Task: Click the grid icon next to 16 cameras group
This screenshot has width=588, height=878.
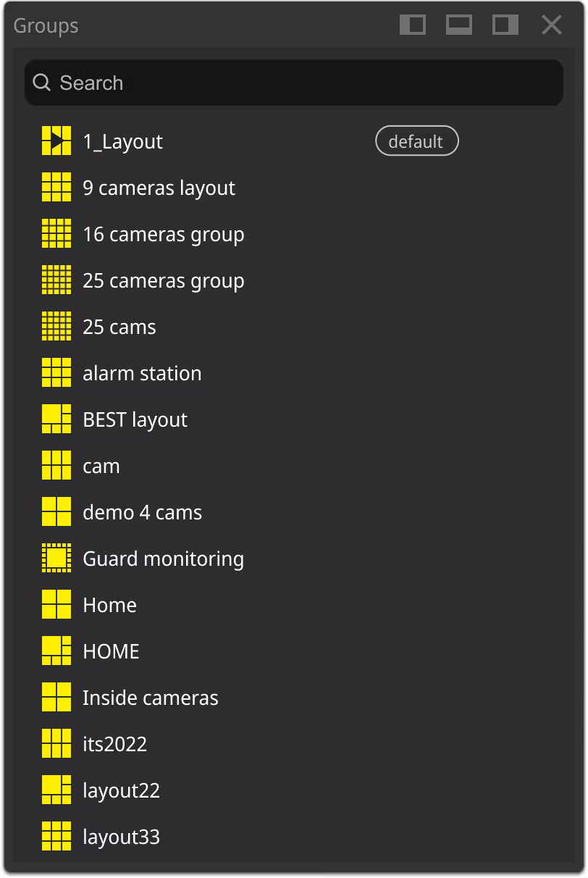Action: pos(56,233)
